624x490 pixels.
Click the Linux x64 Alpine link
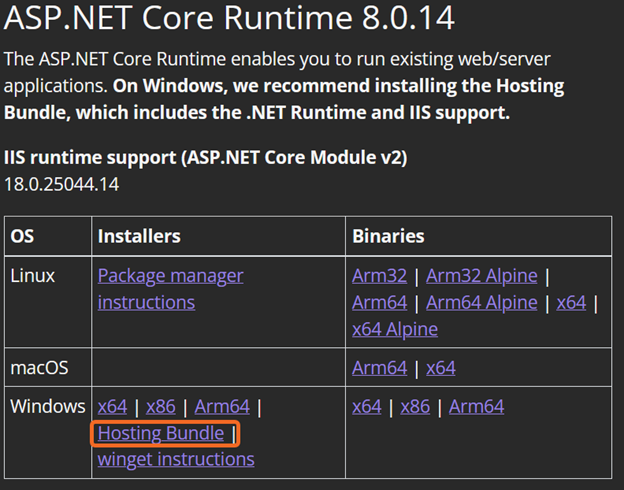[x=395, y=328]
